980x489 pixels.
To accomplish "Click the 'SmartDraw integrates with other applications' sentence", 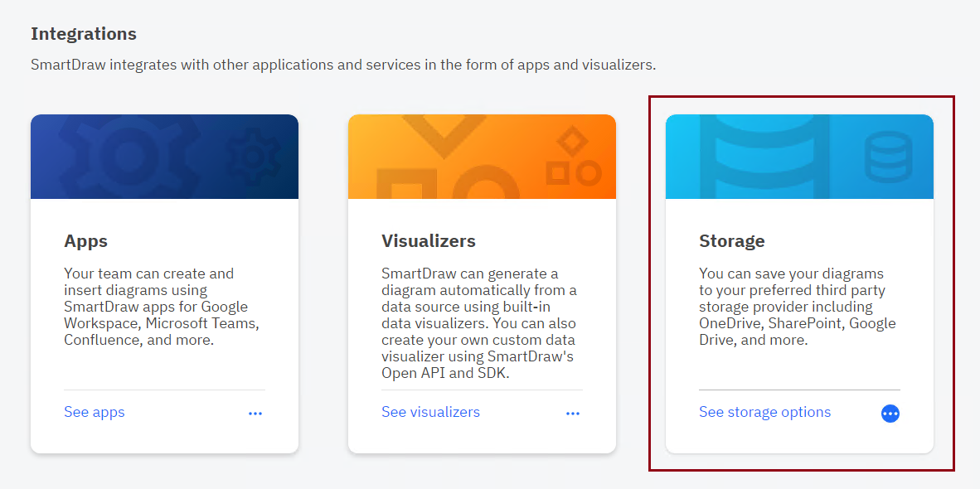I will pyautogui.click(x=343, y=65).
